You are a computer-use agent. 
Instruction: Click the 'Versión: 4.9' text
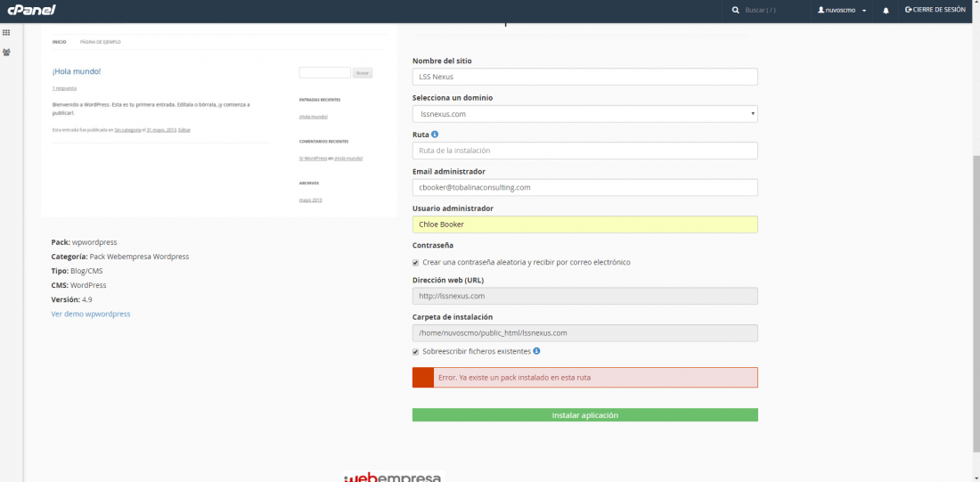coord(72,299)
